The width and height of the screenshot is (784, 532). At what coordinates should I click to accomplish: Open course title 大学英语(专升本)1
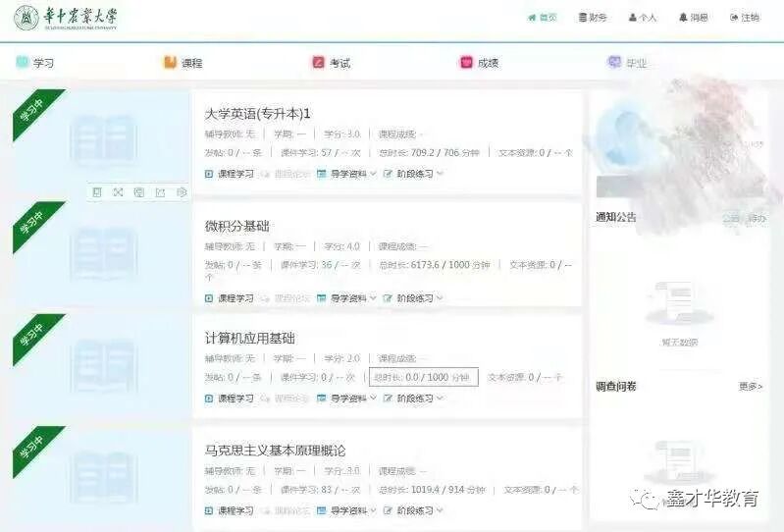257,114
